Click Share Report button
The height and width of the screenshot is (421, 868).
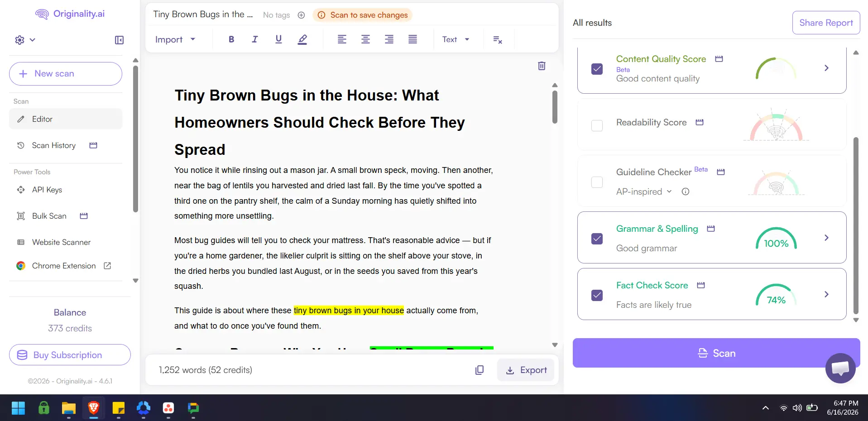point(826,23)
